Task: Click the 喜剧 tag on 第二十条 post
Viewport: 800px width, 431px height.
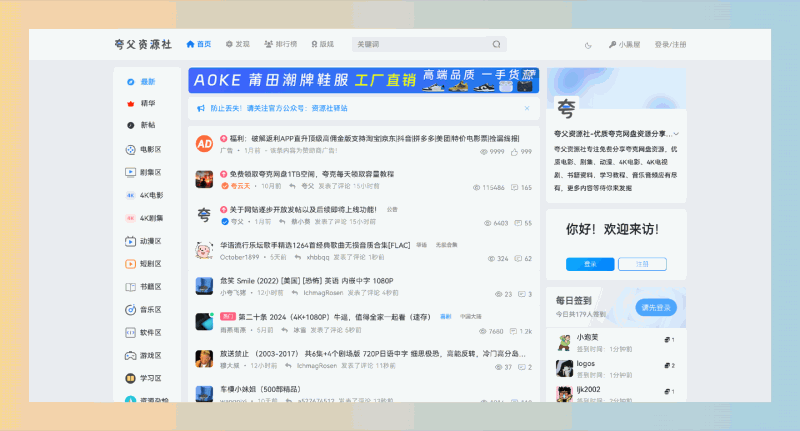Action: [446, 317]
